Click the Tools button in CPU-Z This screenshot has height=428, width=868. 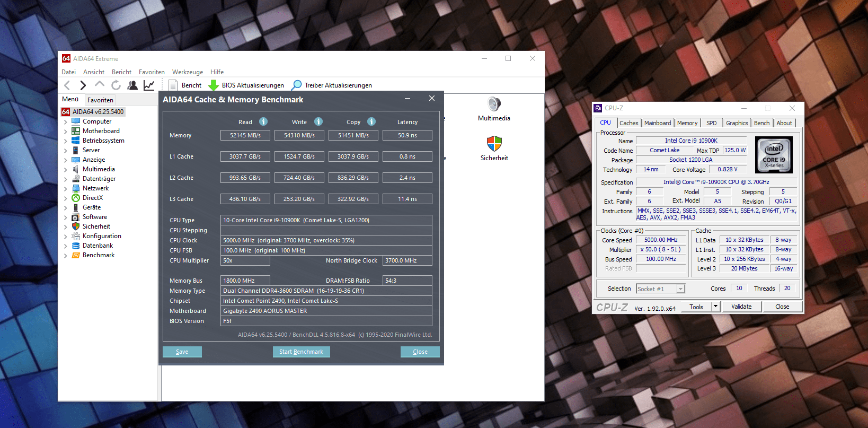click(696, 307)
